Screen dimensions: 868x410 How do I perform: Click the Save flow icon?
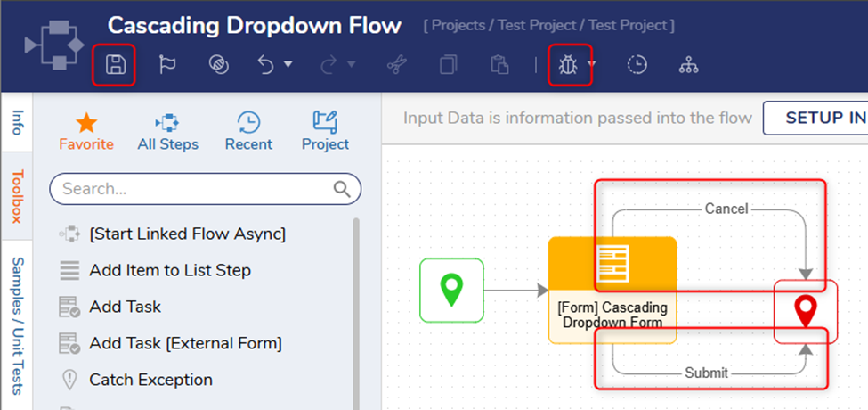[114, 65]
